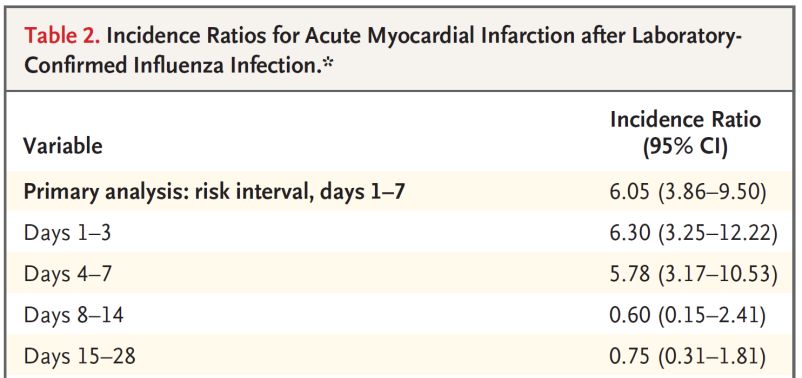Image resolution: width=802 pixels, height=378 pixels.
Task: Click the value 0.60 (0.15–2.41)
Action: pyautogui.click(x=687, y=316)
